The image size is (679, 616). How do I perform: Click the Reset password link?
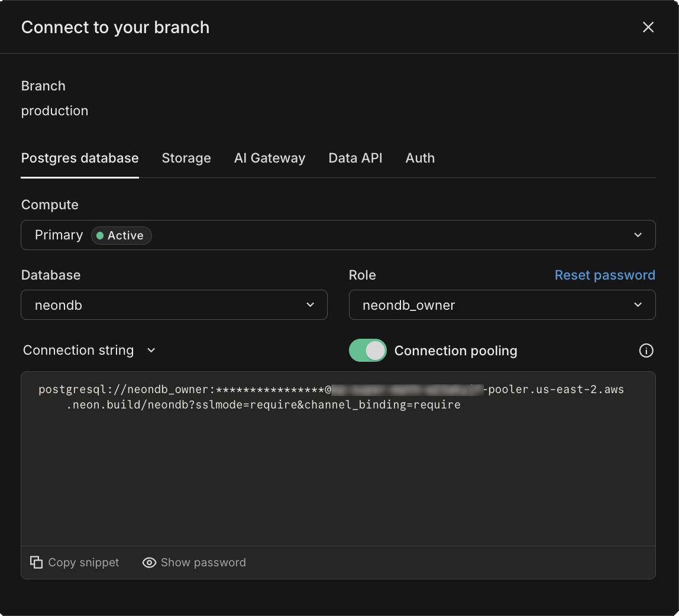tap(605, 275)
